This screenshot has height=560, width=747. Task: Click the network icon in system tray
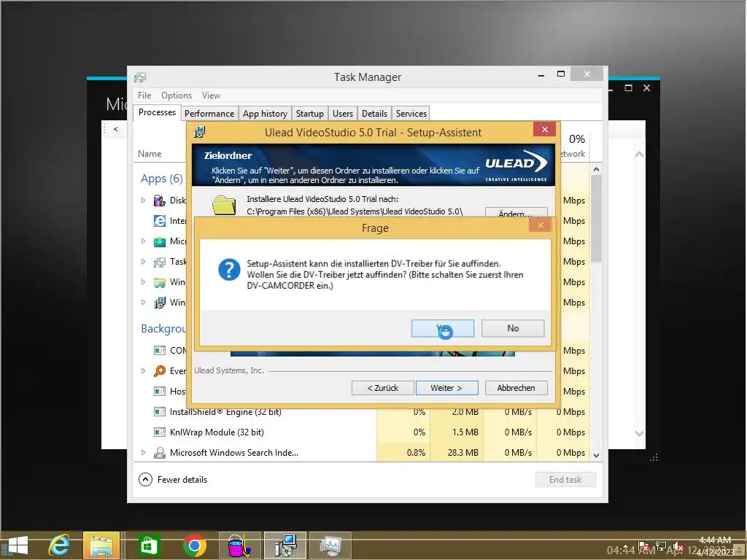click(660, 545)
